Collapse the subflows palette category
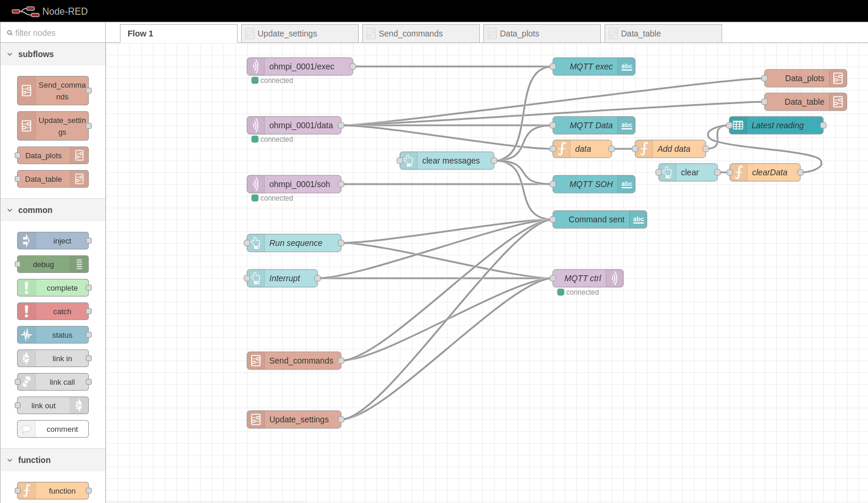This screenshot has height=503, width=868. tap(10, 54)
